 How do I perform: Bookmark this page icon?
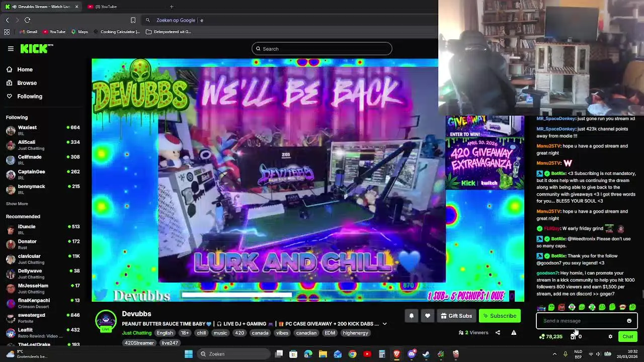click(133, 20)
